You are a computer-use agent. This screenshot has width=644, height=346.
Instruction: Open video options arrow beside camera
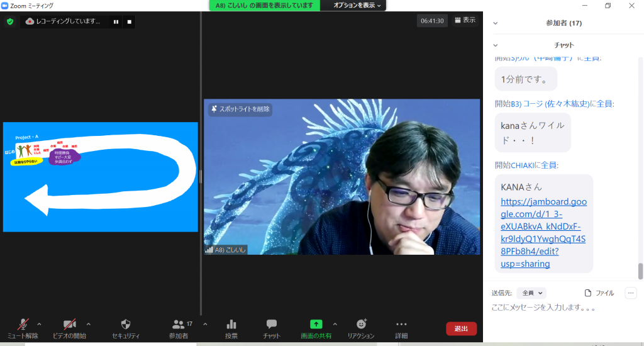(x=88, y=324)
